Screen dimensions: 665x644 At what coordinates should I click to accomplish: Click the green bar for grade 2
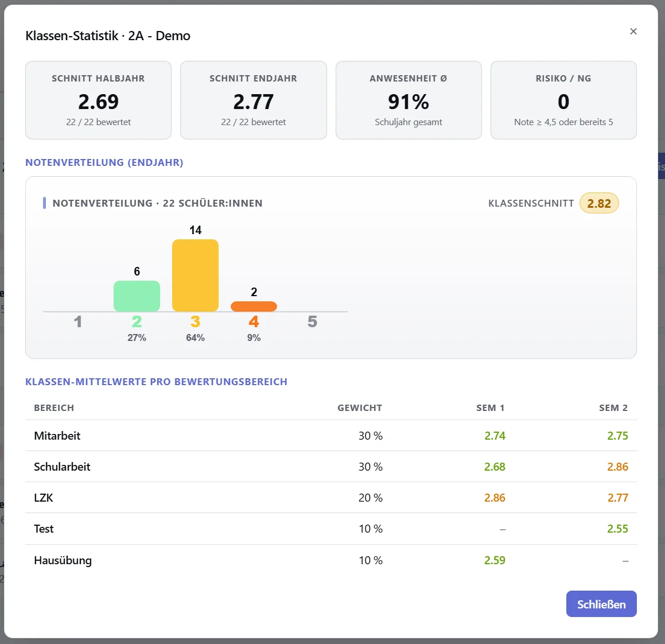pyautogui.click(x=137, y=296)
